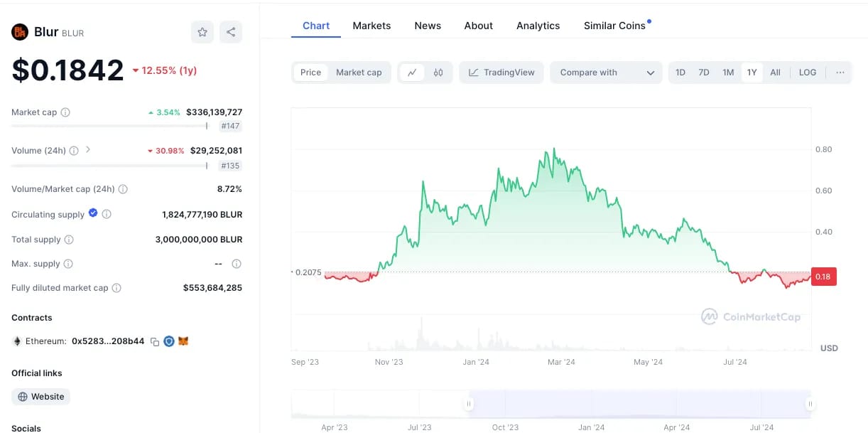Open the Similar Coins tab
The width and height of the screenshot is (868, 433).
[614, 26]
